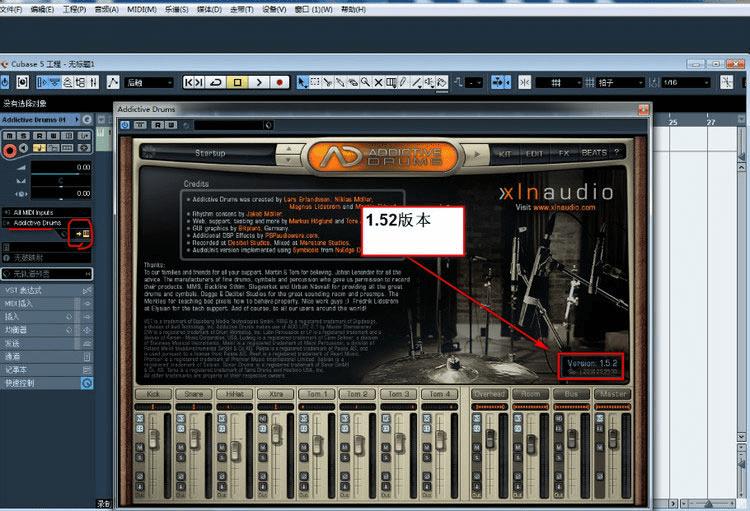Solo track with inspector S button

click(x=23, y=136)
